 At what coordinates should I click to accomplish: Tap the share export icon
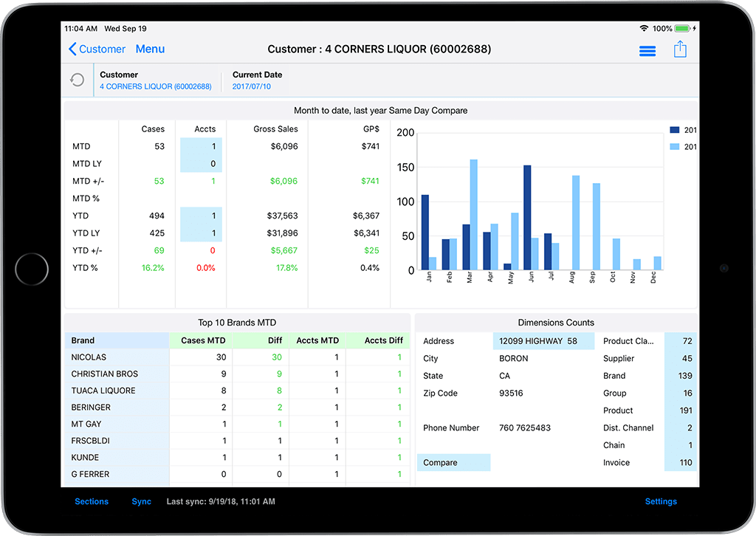click(680, 49)
